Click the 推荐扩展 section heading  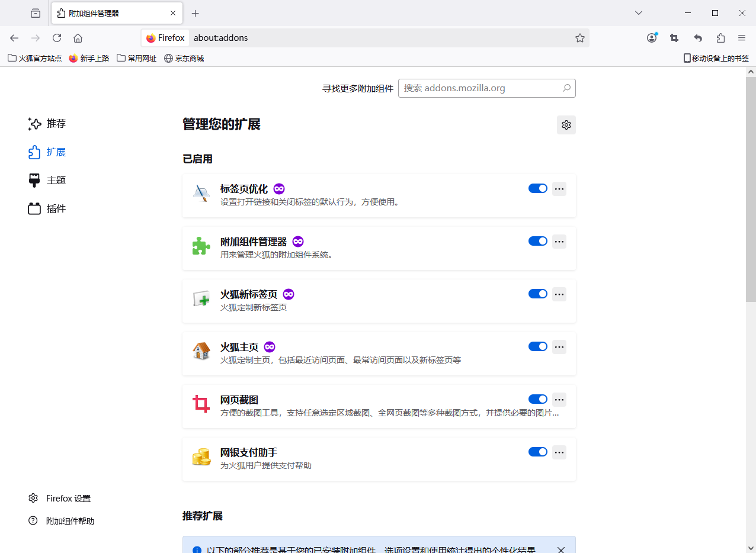203,516
